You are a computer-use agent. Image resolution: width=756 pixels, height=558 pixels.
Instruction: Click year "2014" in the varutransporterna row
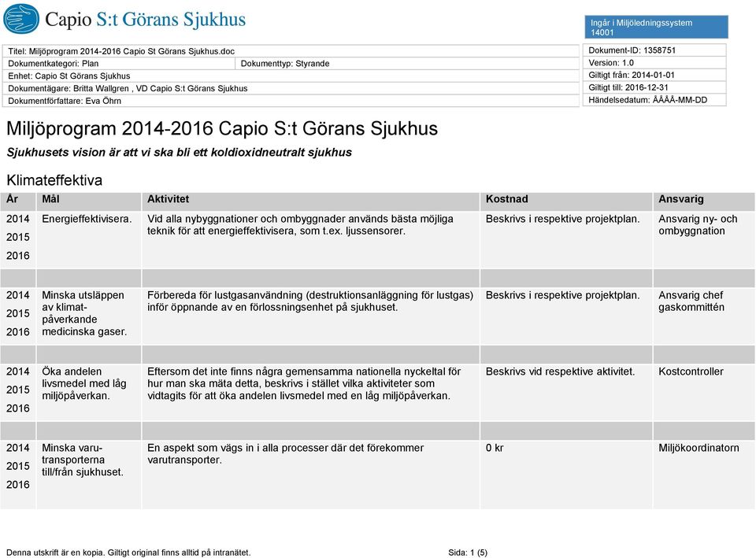(x=18, y=448)
